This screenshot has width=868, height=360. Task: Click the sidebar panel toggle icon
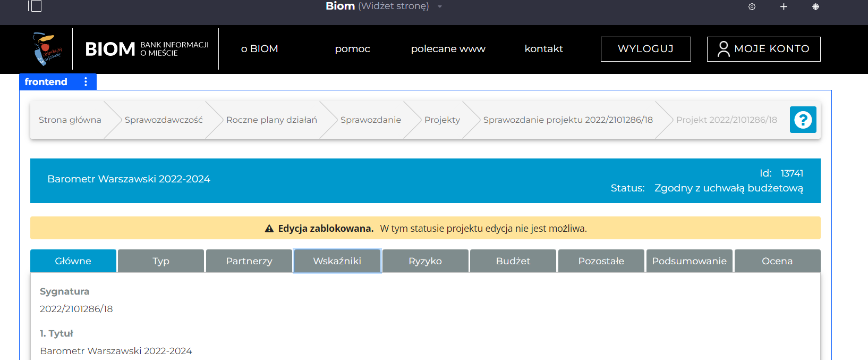click(x=35, y=6)
